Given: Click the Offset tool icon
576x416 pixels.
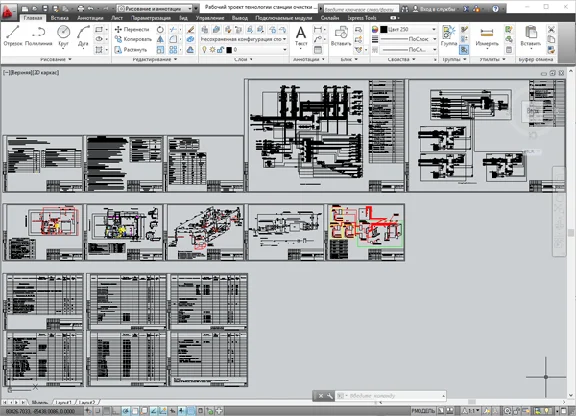Looking at the screenshot, I should 190,50.
